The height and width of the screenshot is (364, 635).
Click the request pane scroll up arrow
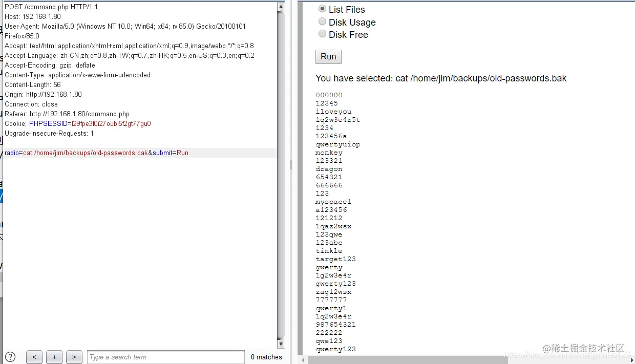tap(281, 7)
